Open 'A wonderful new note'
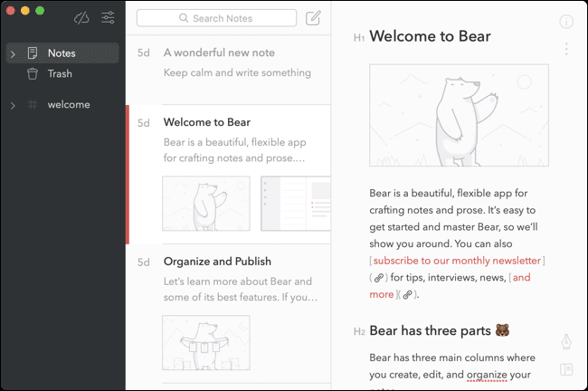 228,71
